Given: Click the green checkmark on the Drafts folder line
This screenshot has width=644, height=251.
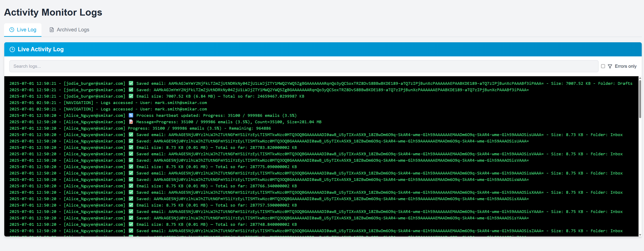Looking at the screenshot, I should coord(131,83).
